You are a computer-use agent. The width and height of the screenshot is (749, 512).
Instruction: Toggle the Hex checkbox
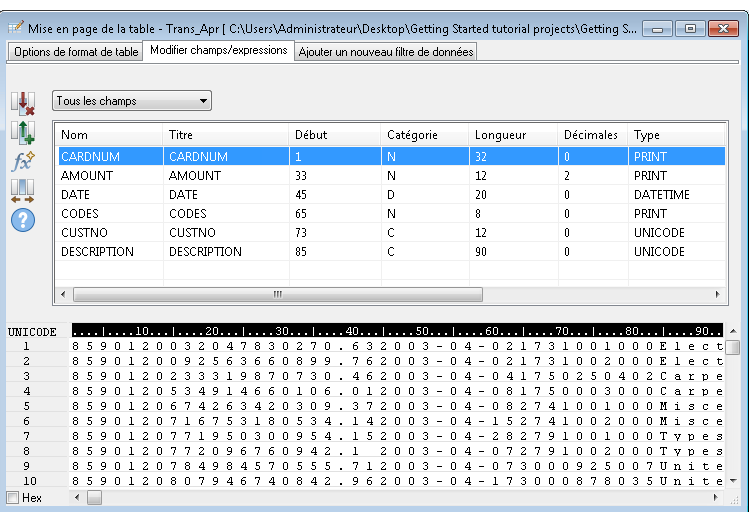pyautogui.click(x=13, y=497)
